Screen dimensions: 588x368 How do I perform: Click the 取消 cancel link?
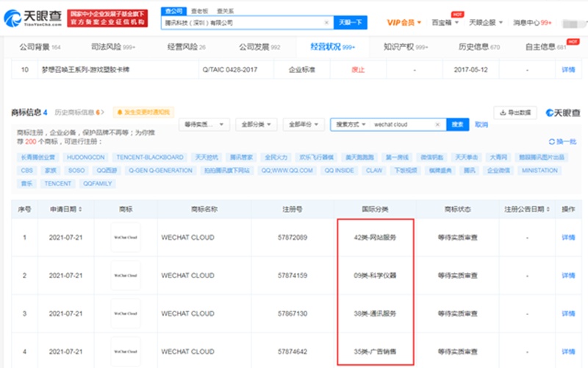click(481, 124)
